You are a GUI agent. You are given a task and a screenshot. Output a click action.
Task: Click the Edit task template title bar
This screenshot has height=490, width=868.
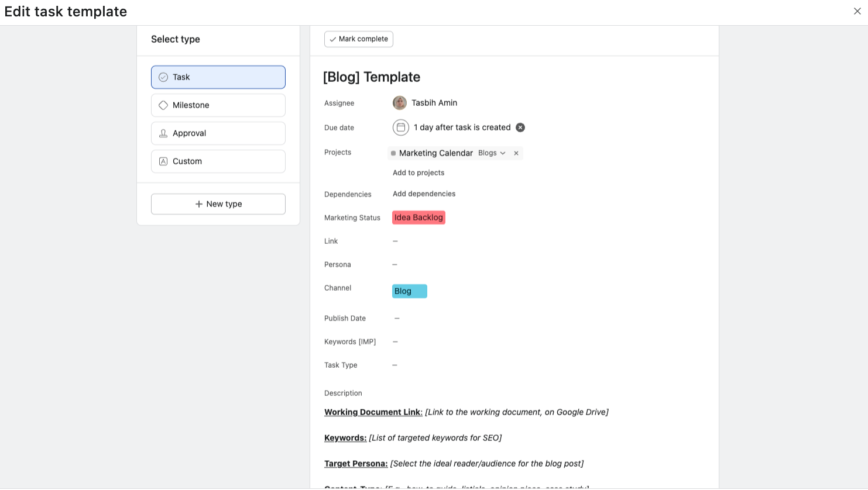pyautogui.click(x=66, y=11)
